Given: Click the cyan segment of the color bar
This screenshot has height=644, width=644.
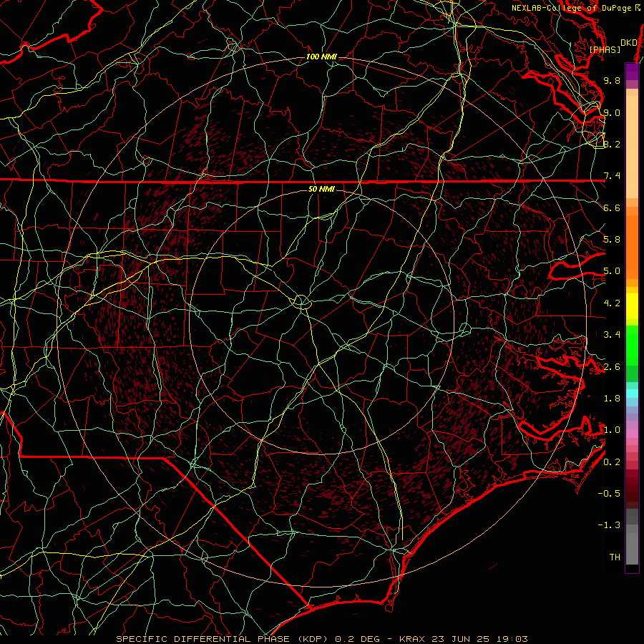Looking at the screenshot, I should pos(632,393).
